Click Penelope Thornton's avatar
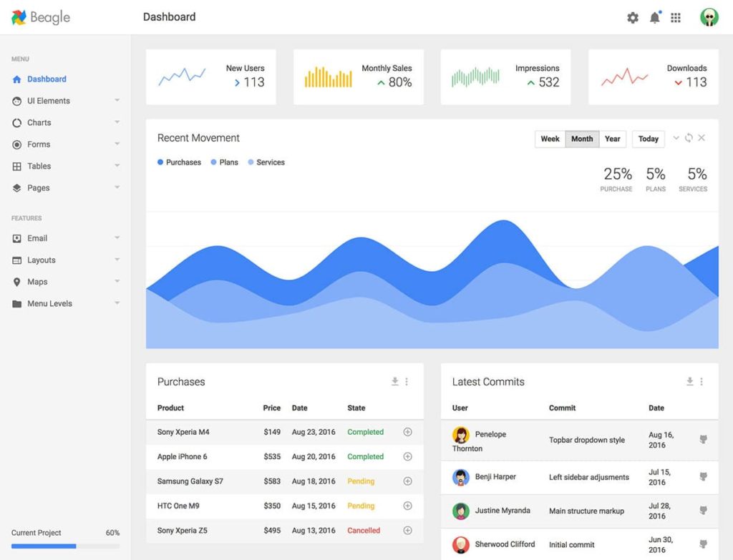Screen dimensions: 733x560 (461, 435)
